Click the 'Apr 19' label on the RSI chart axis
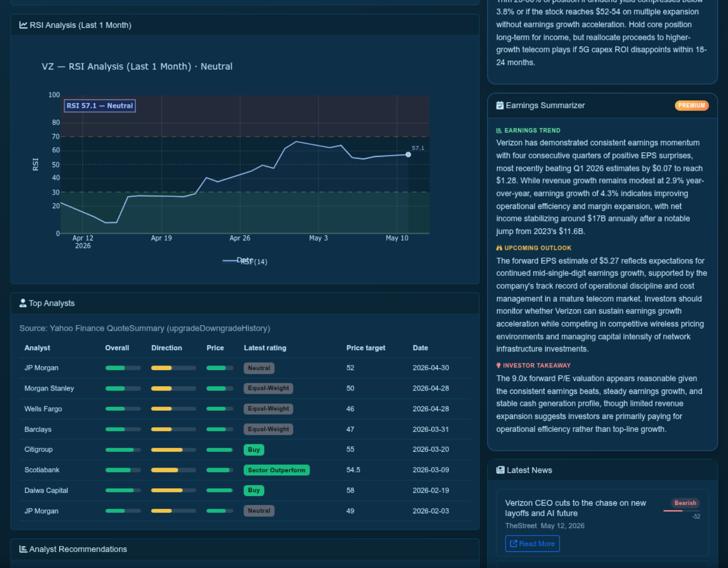This screenshot has width=728, height=568. (161, 238)
